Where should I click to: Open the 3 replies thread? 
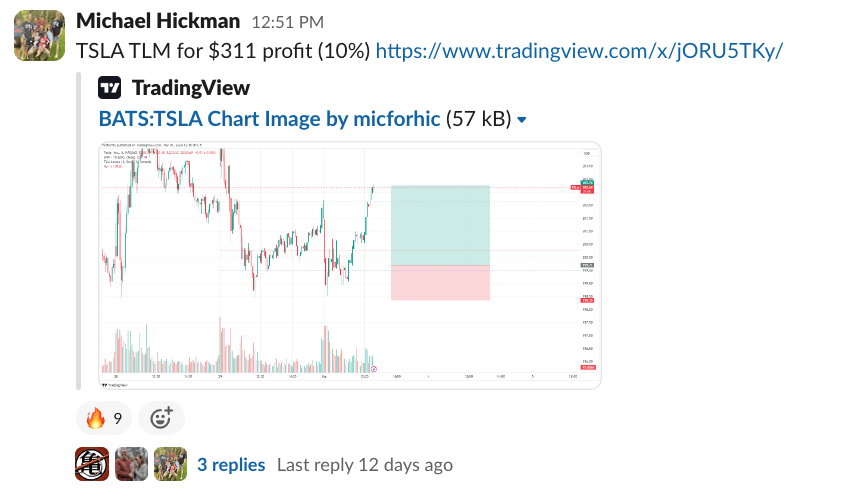pos(231,465)
